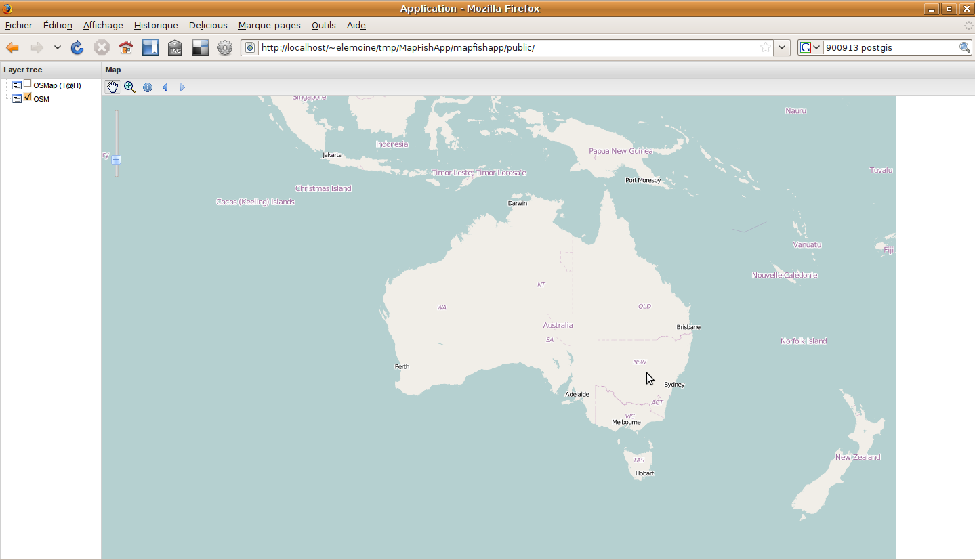Click the Nouvelle-Calédonie label
The width and height of the screenshot is (975, 560).
pyautogui.click(x=785, y=275)
